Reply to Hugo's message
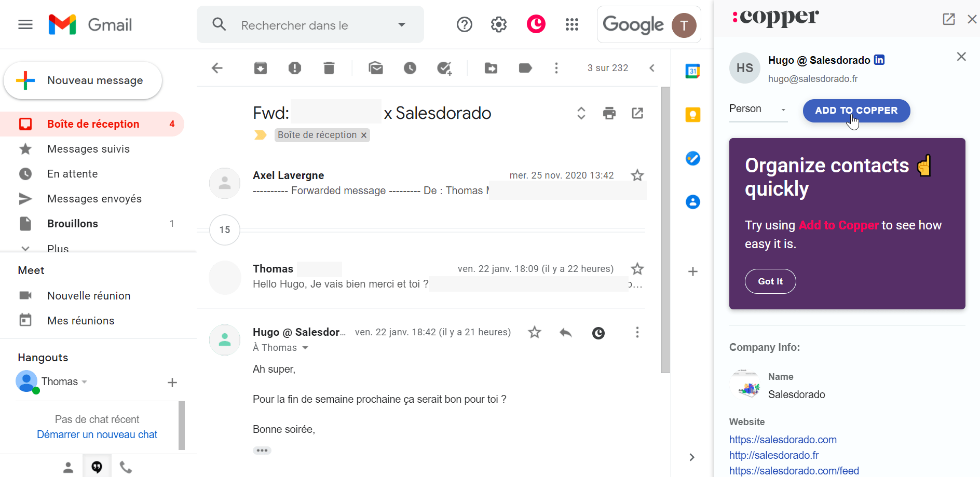The height and width of the screenshot is (477, 980). (566, 333)
